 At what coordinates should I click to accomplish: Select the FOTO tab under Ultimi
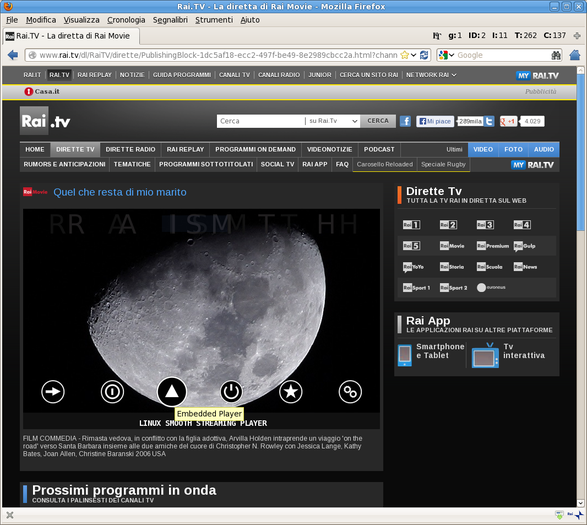pyautogui.click(x=513, y=149)
